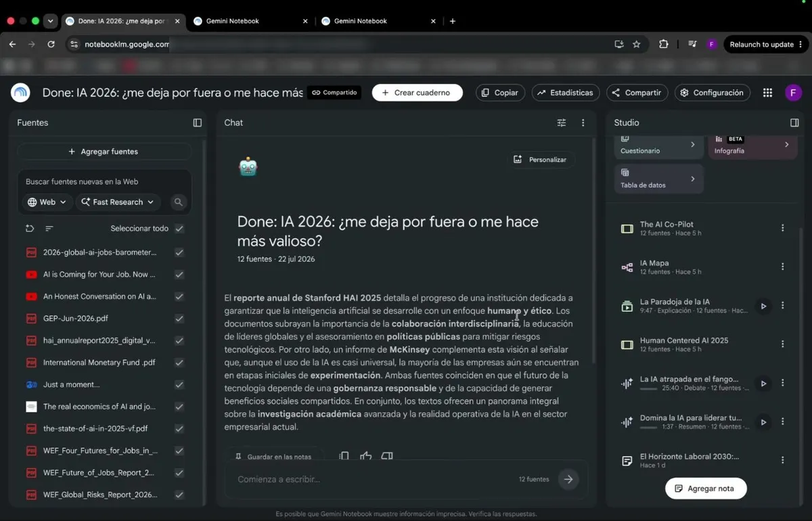Open options for IA Mapa
812x521 pixels.
click(783, 267)
